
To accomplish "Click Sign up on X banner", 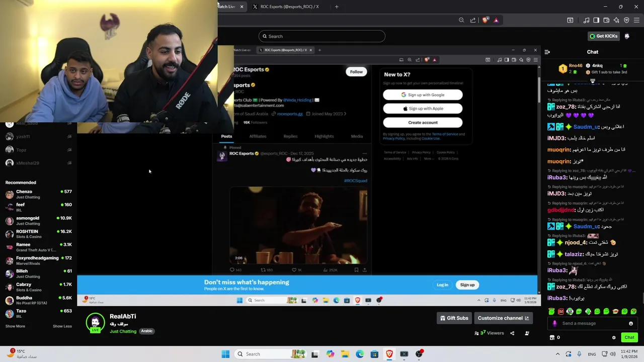I will pyautogui.click(x=467, y=285).
